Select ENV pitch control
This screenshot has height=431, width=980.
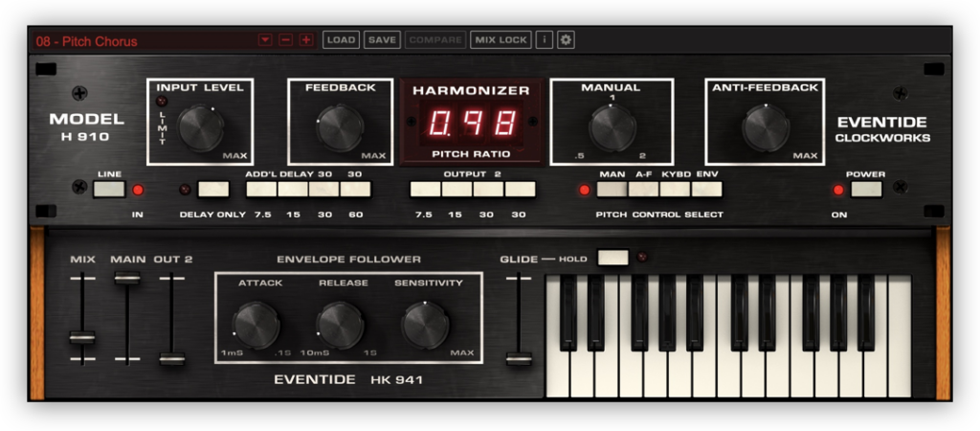707,189
